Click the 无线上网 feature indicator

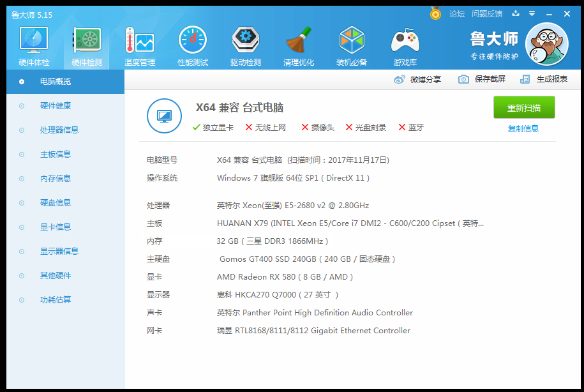coord(266,128)
